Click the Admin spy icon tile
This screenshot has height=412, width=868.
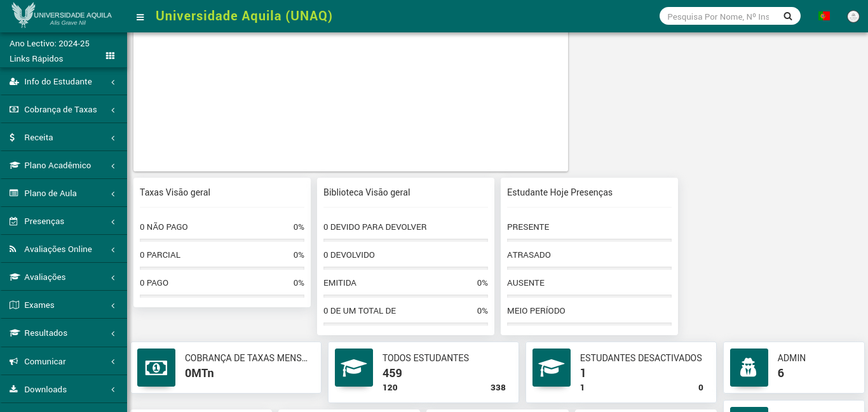(749, 368)
